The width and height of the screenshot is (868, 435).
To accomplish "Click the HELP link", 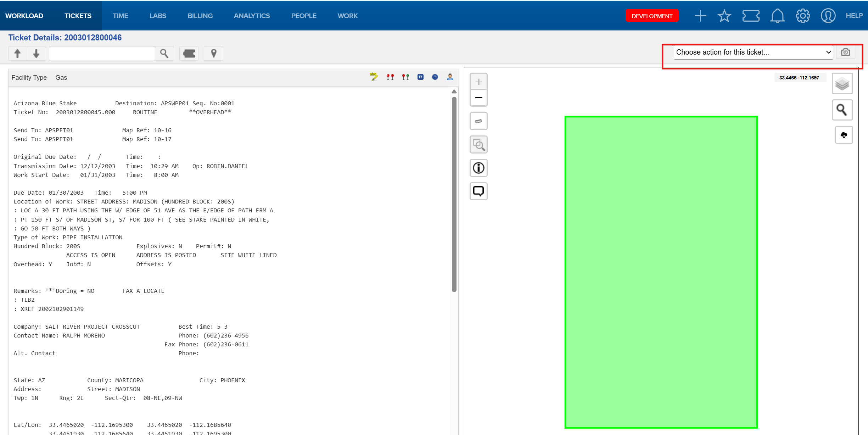I will pos(854,16).
